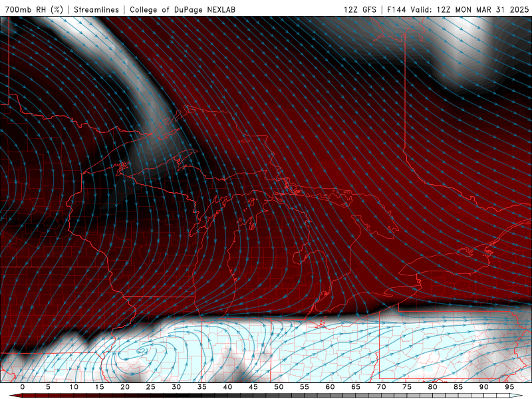Click the 25 label on RH legend
The height and width of the screenshot is (399, 532).
150,387
